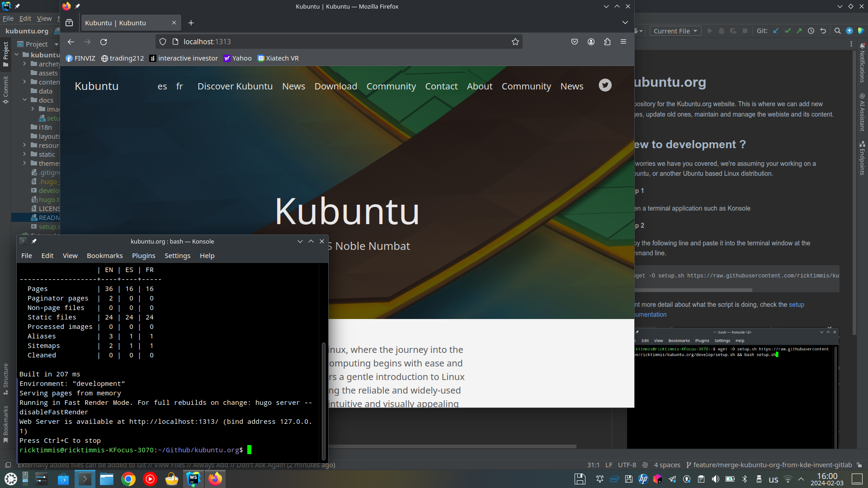The image size is (868, 488).
Task: Expand static folder in project tree
Action: pyautogui.click(x=24, y=154)
